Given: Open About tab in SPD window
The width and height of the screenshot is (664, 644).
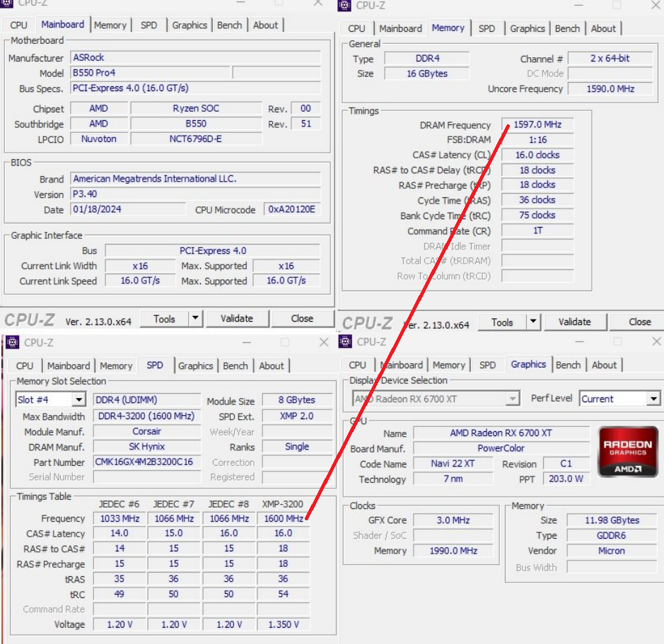Looking at the screenshot, I should pyautogui.click(x=272, y=365).
